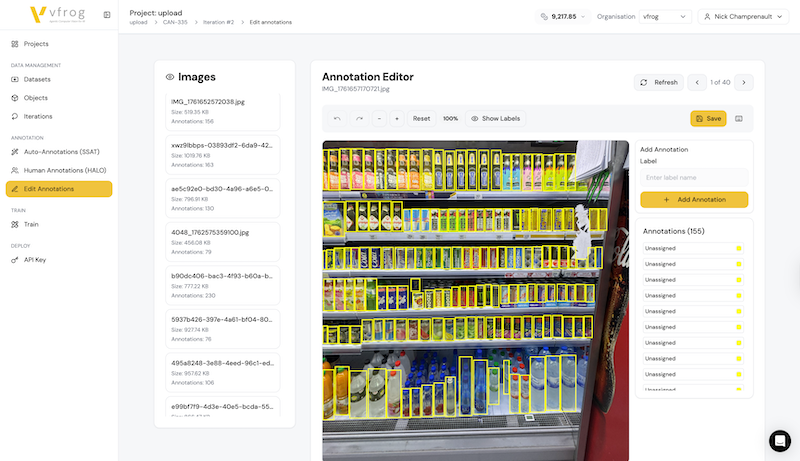Click the vfrog logo
Image resolution: width=800 pixels, height=461 pixels.
(57, 14)
